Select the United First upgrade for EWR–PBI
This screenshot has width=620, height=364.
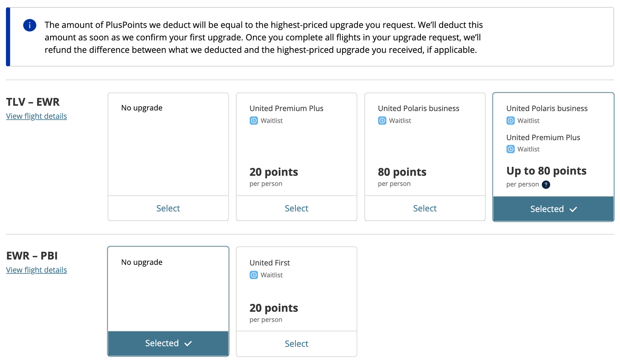click(x=296, y=343)
